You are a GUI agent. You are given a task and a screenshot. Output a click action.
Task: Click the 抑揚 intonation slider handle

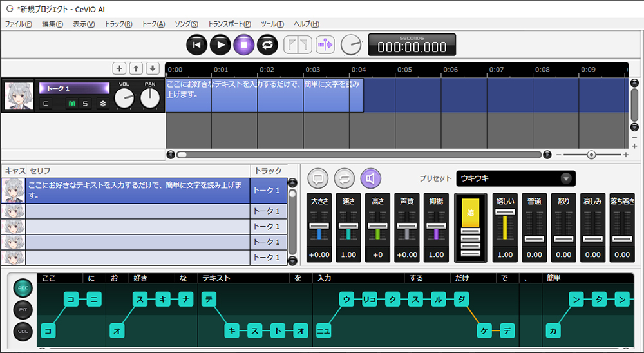click(x=436, y=226)
